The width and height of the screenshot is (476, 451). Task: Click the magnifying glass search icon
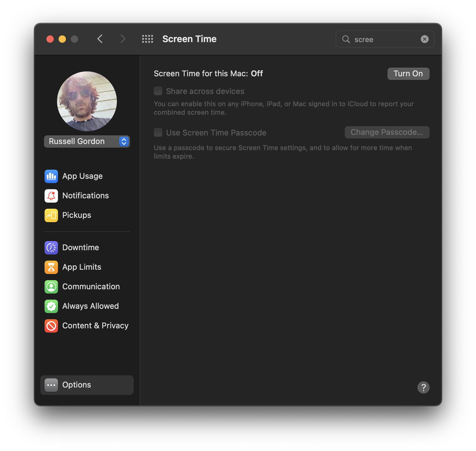[x=346, y=39]
